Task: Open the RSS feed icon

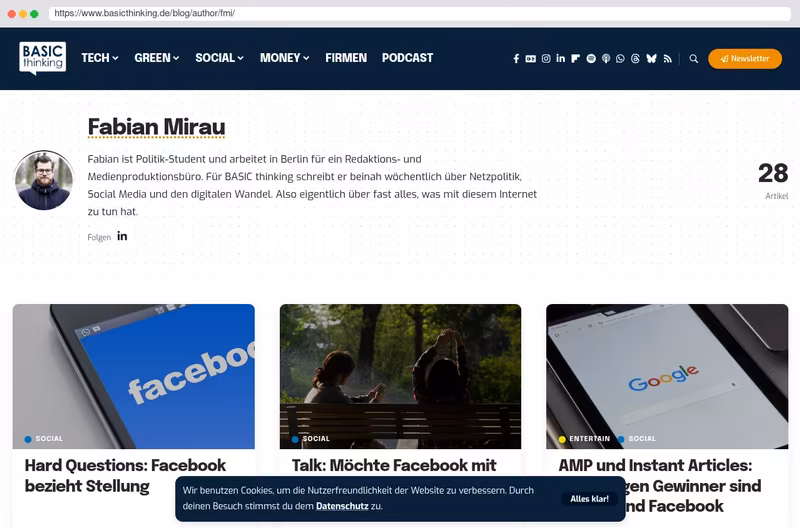Action: (667, 59)
